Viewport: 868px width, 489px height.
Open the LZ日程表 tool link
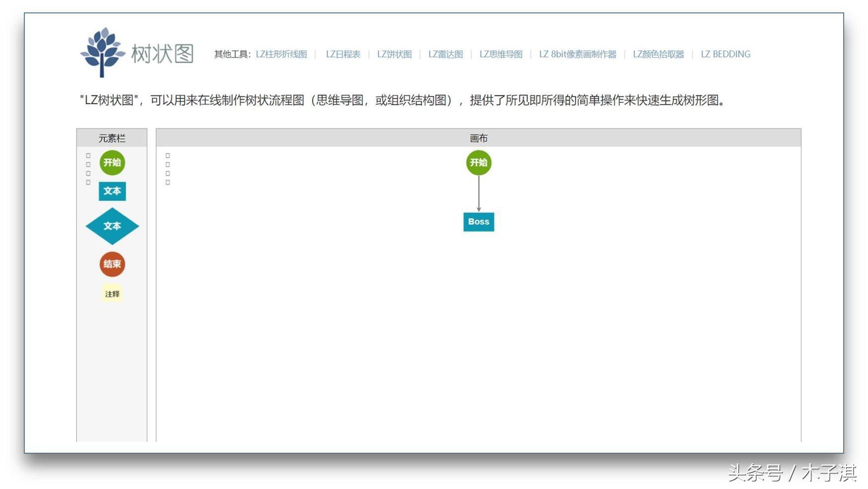343,54
